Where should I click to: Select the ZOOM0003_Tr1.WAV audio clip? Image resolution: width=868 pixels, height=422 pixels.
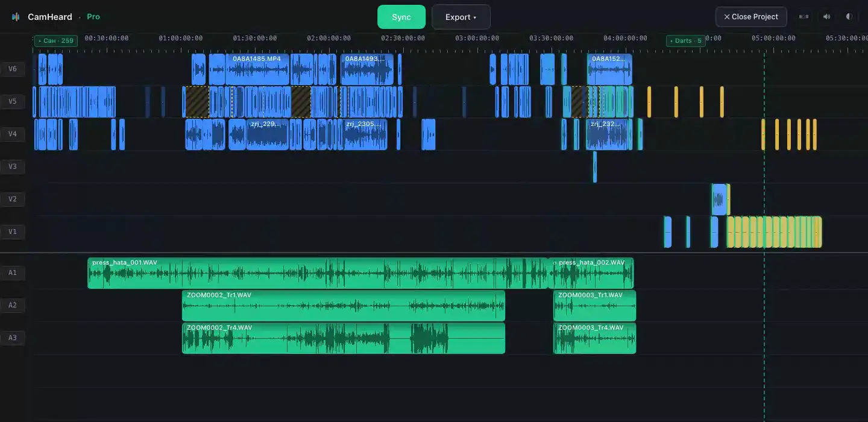(594, 306)
